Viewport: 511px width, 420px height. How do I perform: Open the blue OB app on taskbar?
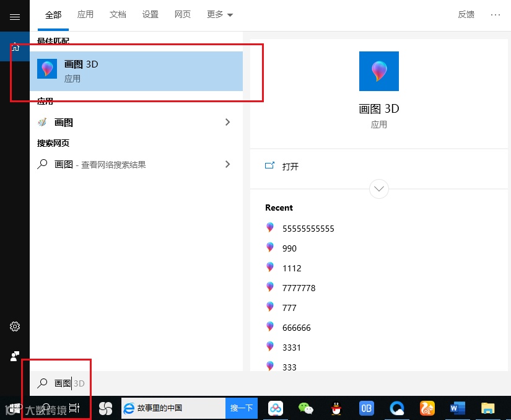tap(366, 408)
